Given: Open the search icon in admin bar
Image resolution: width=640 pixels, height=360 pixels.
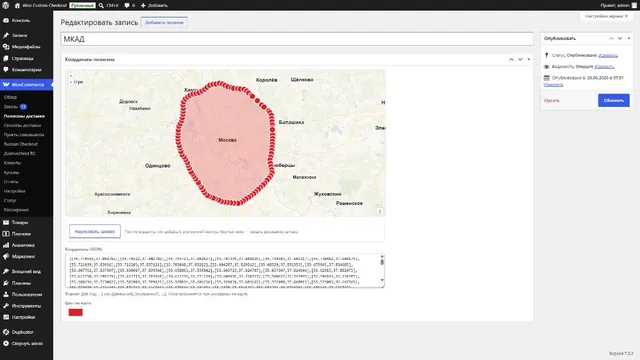Looking at the screenshot, I should coord(101,5).
